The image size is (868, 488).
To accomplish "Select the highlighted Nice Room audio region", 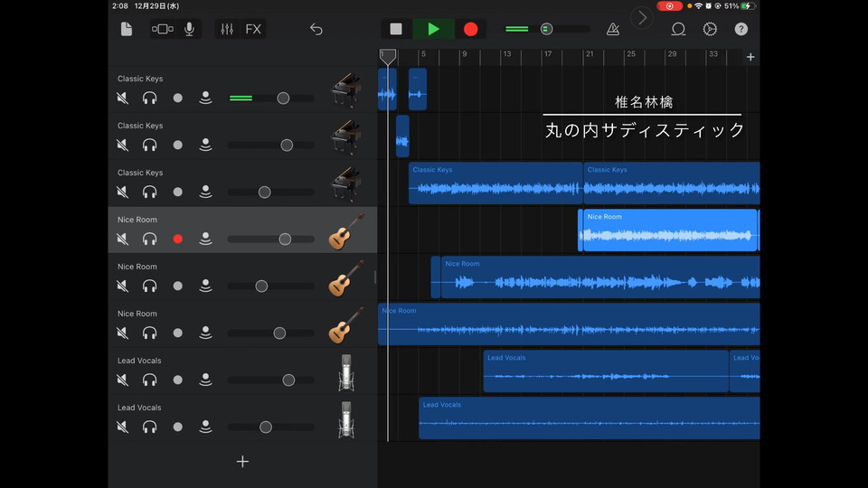I will tap(669, 230).
